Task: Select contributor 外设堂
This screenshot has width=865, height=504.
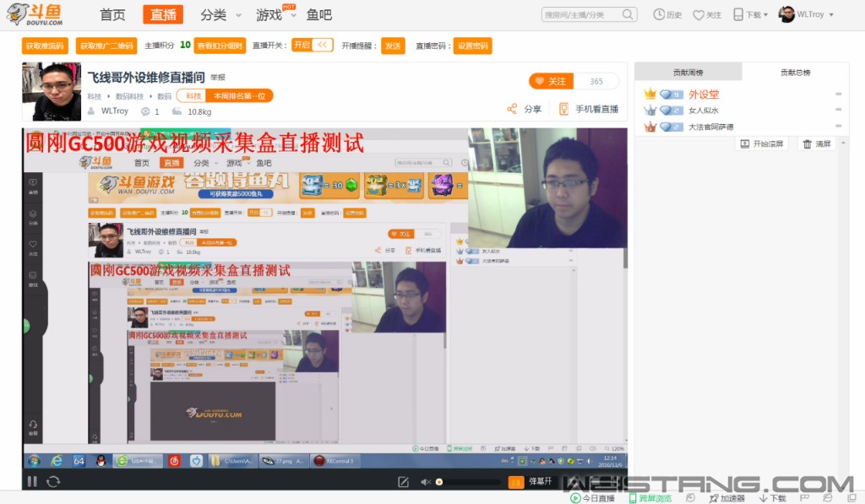Action: click(704, 95)
